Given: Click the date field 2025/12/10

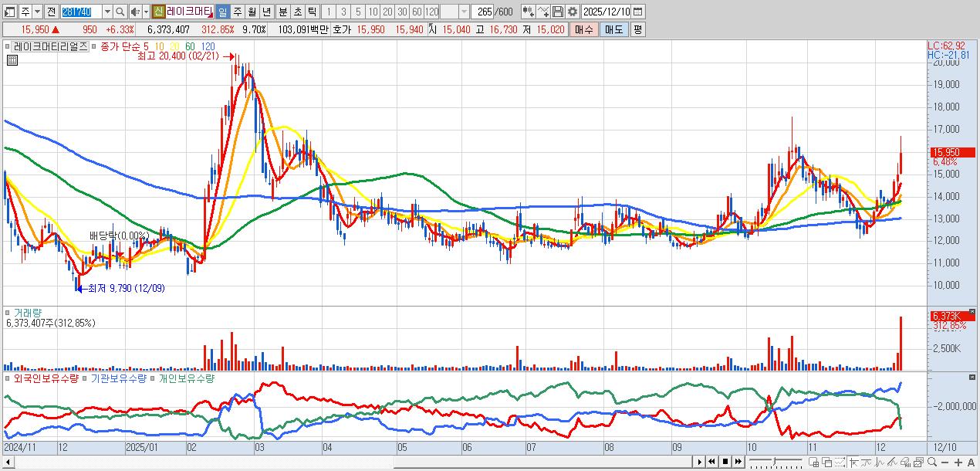Looking at the screenshot, I should (606, 12).
